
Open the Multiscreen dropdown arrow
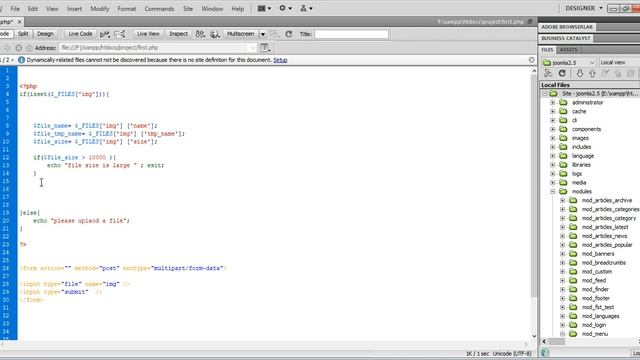pos(263,34)
